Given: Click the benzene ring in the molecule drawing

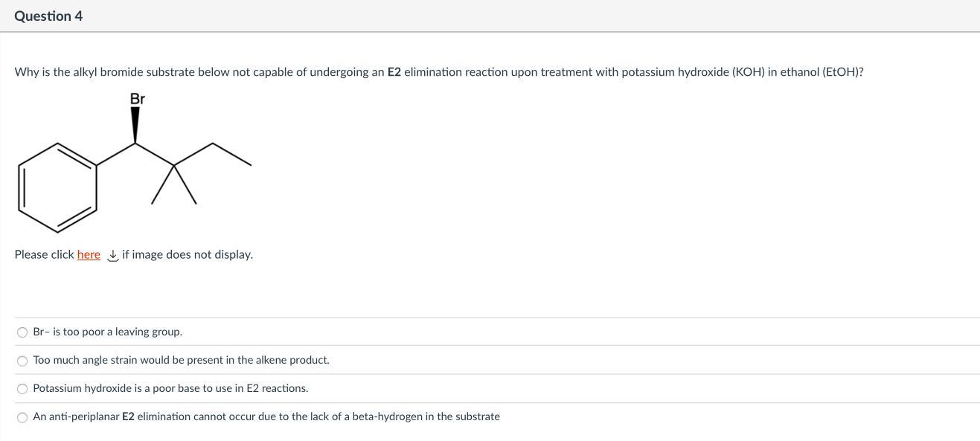Looking at the screenshot, I should (58, 187).
